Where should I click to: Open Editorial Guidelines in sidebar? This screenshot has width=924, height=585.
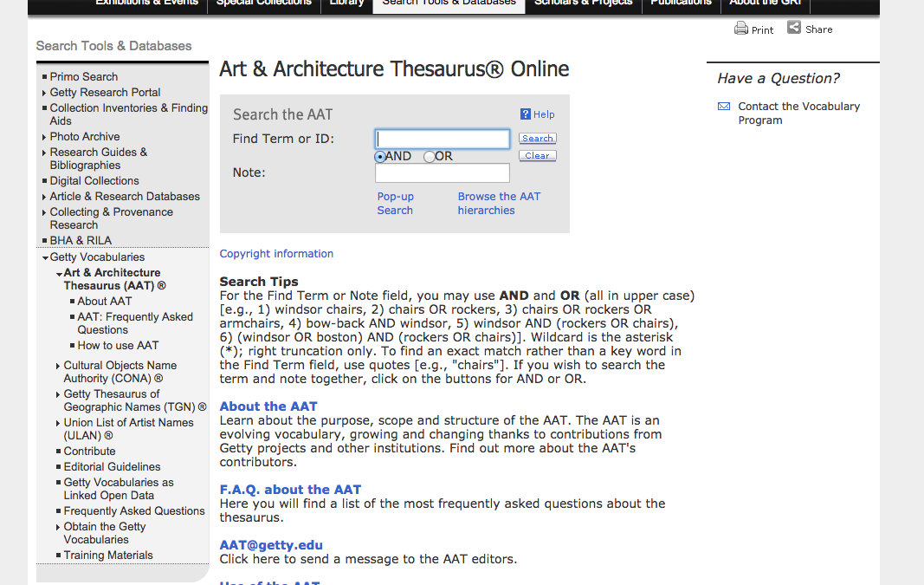coord(112,466)
